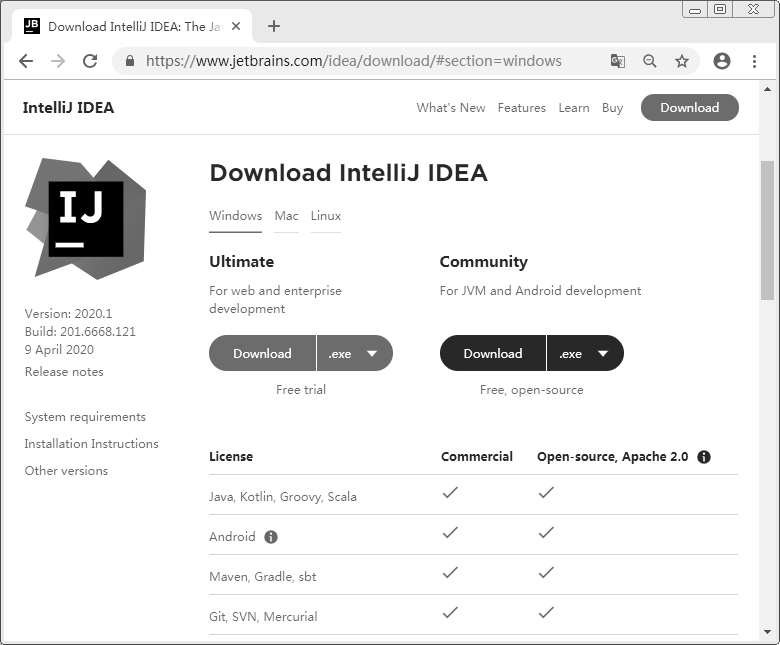
Task: Click the 'Build: 201.6668.121' text
Action: [x=80, y=331]
